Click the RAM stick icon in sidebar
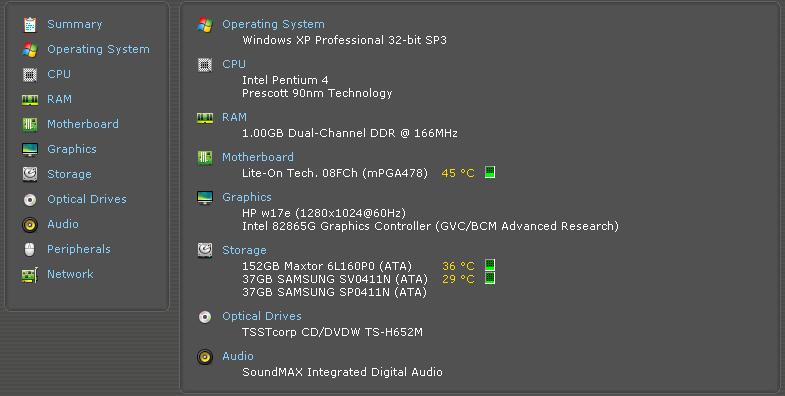Image resolution: width=785 pixels, height=396 pixels. tap(30, 100)
